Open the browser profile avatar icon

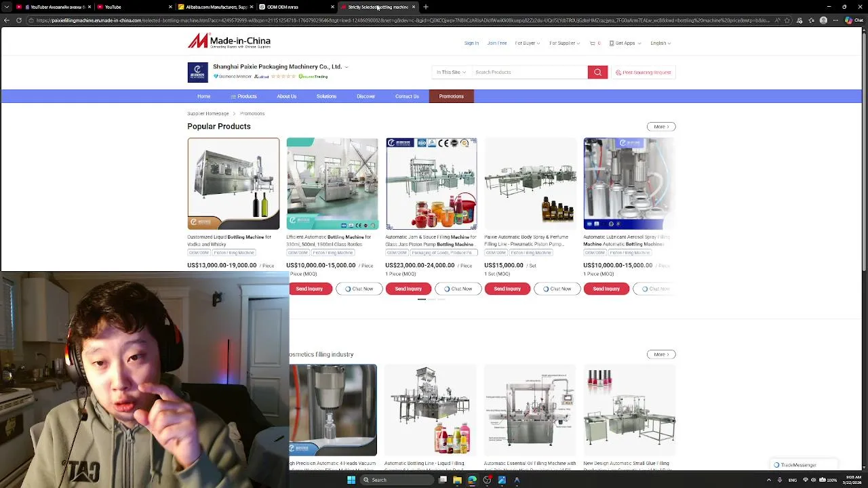click(823, 20)
